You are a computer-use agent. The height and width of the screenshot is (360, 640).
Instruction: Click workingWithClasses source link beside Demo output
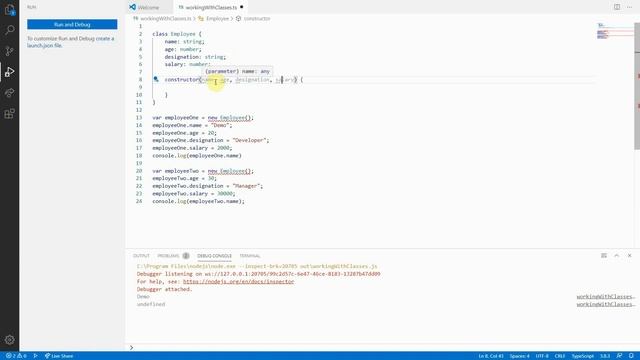(605, 297)
